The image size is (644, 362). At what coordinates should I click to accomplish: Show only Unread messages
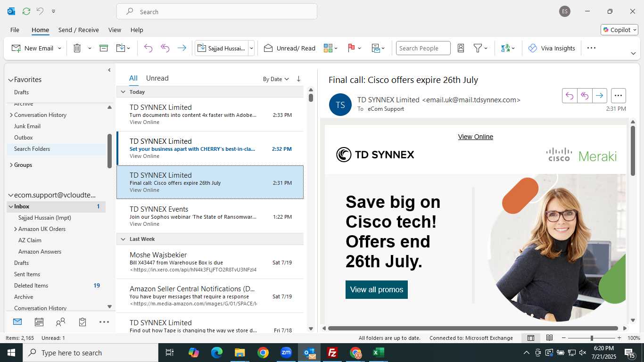pyautogui.click(x=157, y=78)
